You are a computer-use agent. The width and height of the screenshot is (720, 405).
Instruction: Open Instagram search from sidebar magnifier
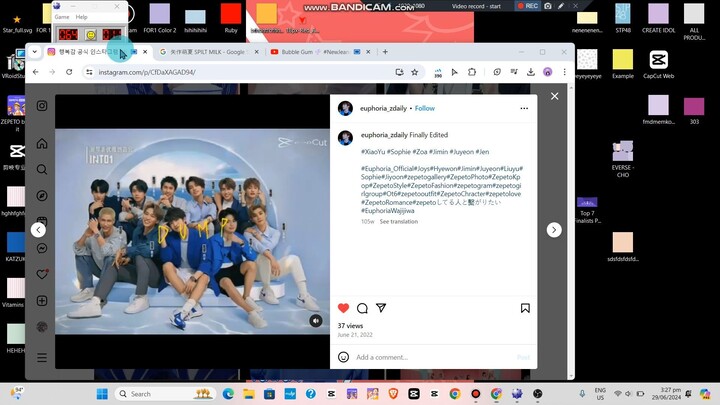click(x=42, y=169)
